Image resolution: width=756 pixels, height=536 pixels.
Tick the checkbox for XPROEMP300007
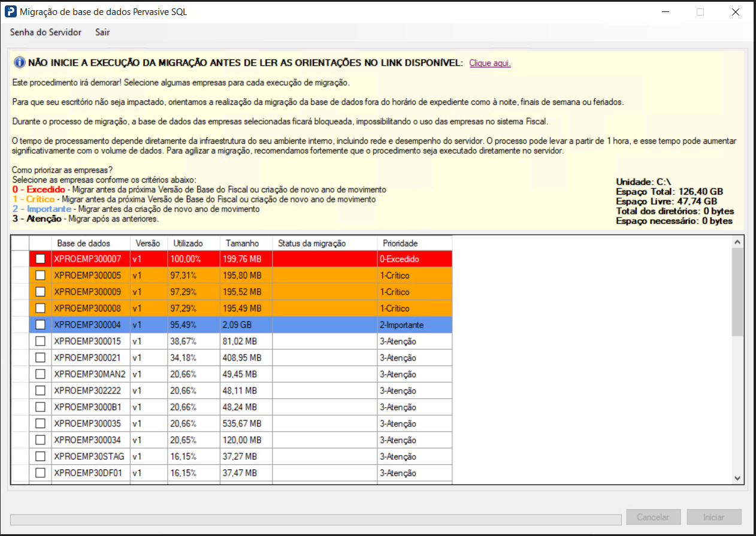click(x=40, y=259)
